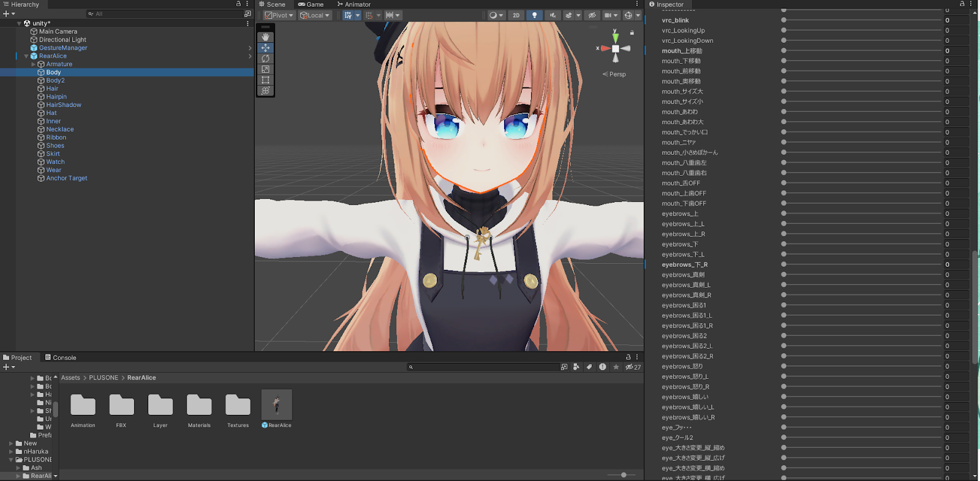This screenshot has height=481, width=980.
Task: Toggle hidden objects visibility in scene
Action: [x=592, y=15]
